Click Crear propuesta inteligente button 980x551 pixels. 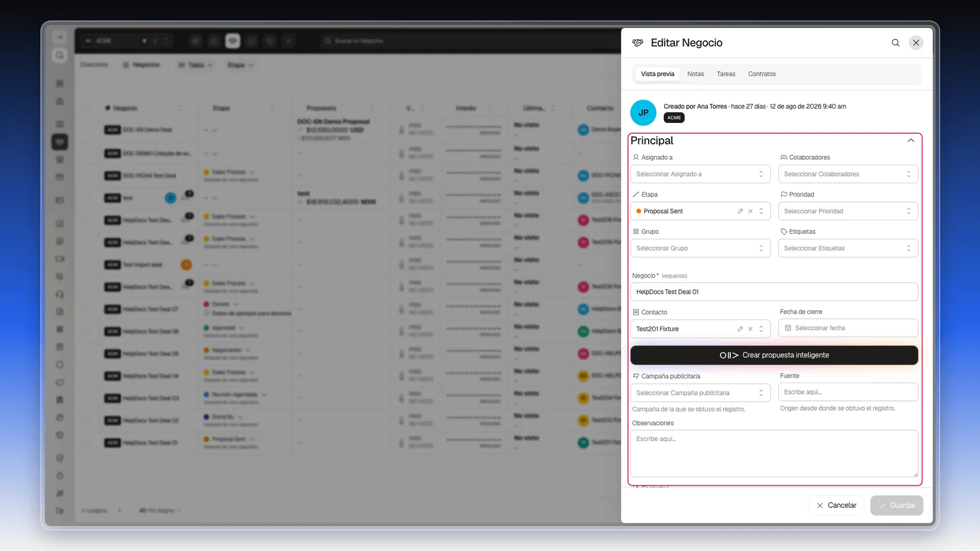point(774,355)
